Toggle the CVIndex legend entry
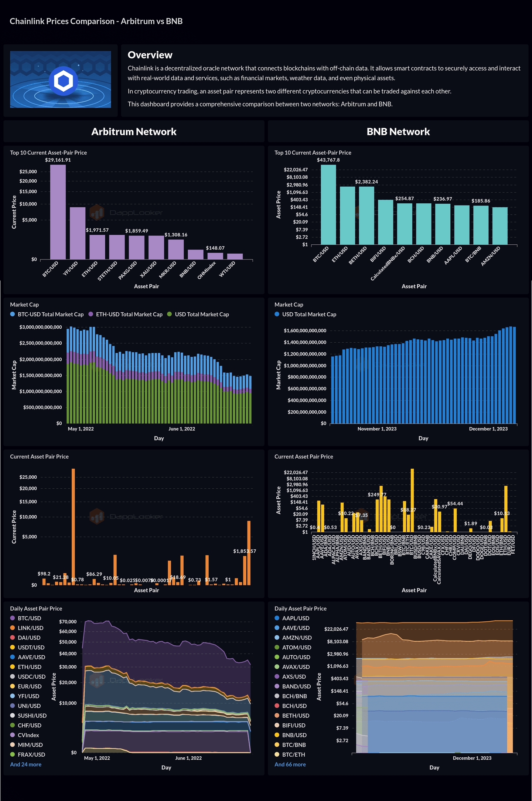 coord(25,735)
